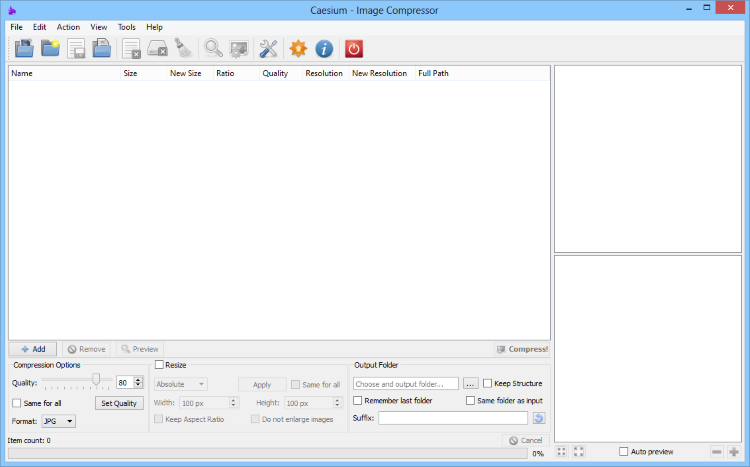
Task: Enable Same folder as input checkbox
Action: pyautogui.click(x=470, y=400)
